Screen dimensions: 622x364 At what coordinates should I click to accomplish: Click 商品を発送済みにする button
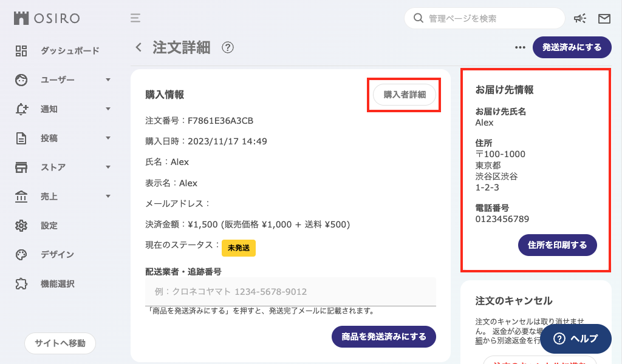point(384,337)
